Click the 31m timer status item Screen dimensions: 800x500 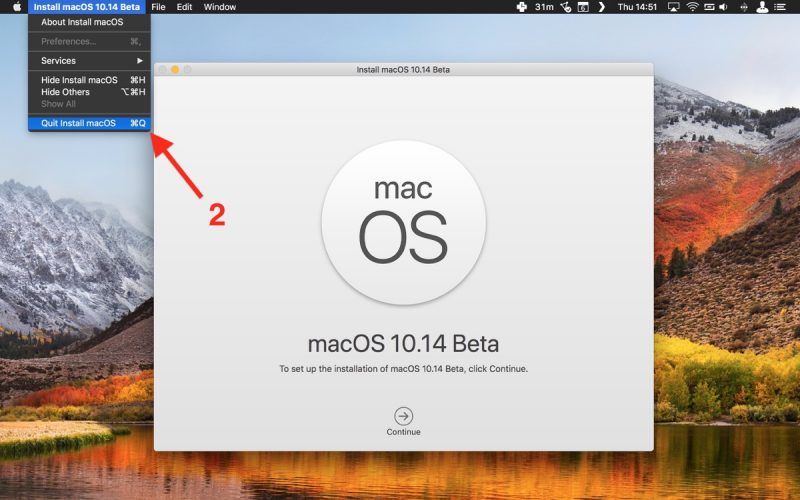(544, 7)
